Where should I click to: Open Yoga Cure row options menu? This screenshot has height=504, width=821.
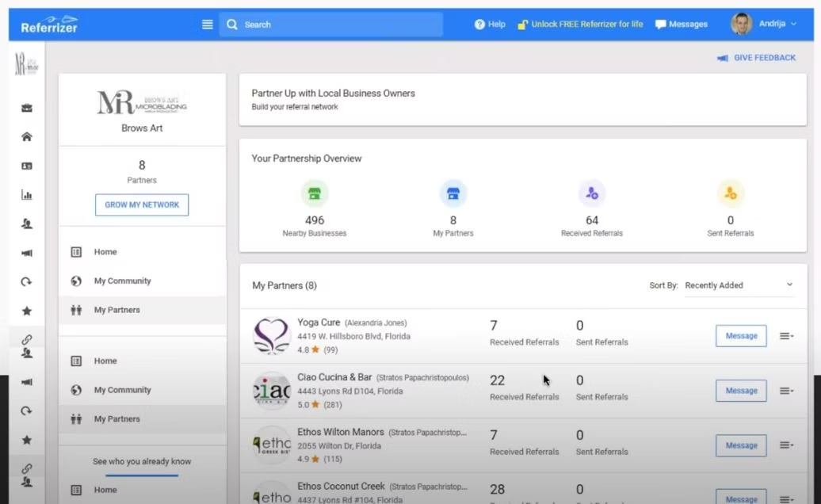pos(786,336)
